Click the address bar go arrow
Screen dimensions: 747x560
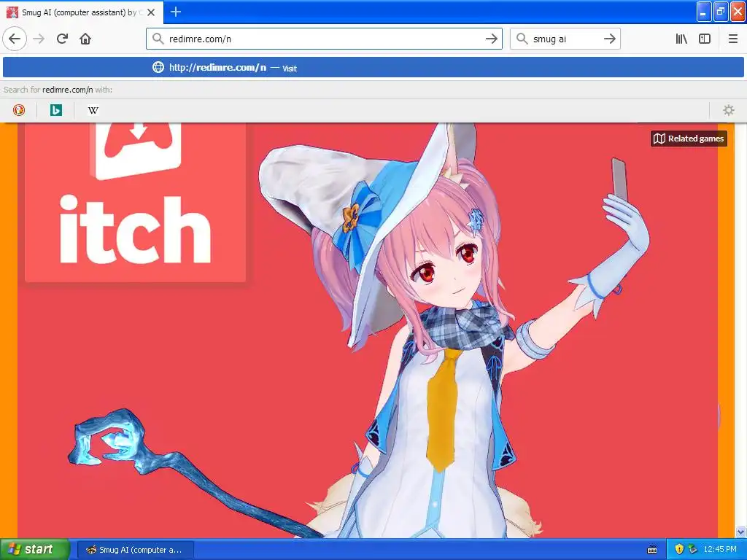[491, 39]
